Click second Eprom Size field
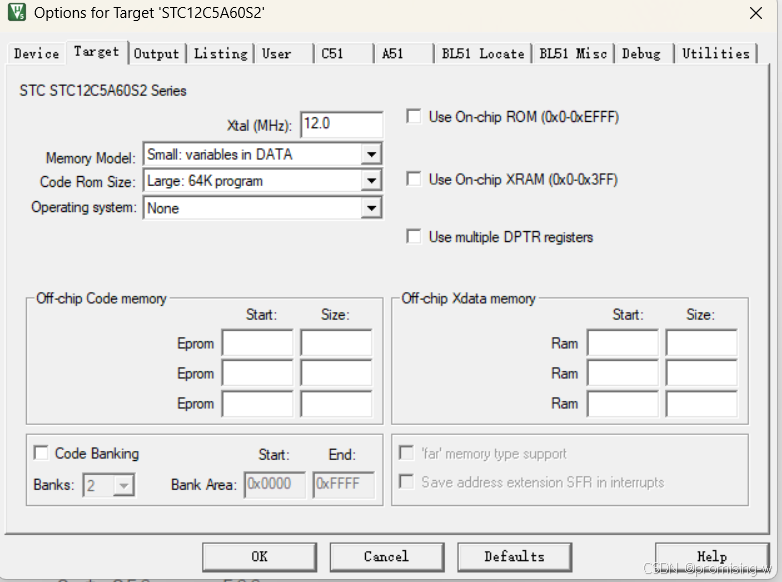 click(336, 373)
